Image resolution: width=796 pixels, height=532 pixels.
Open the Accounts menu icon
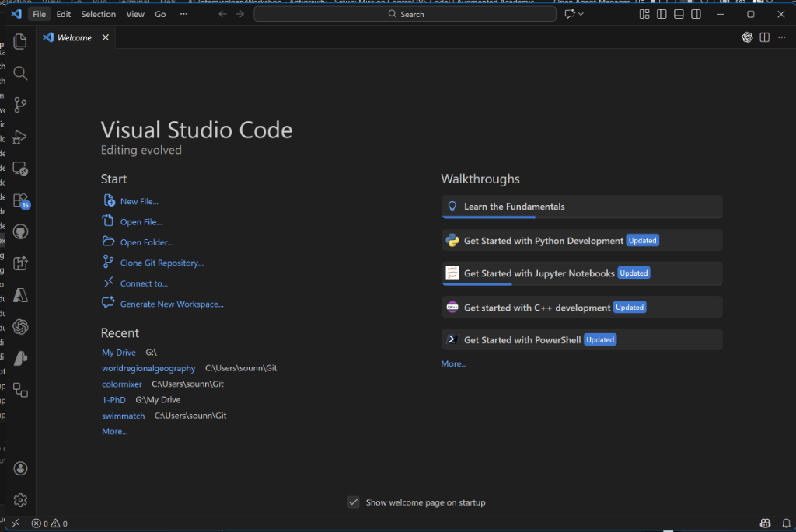[x=20, y=468]
